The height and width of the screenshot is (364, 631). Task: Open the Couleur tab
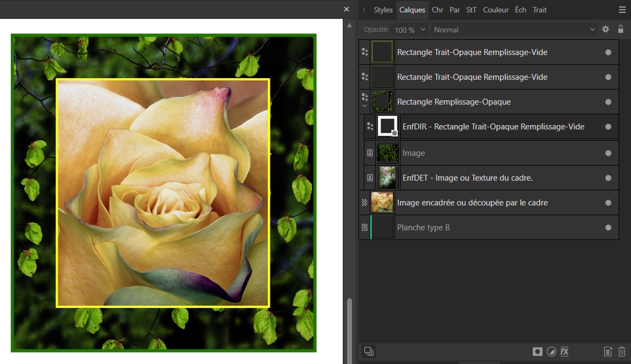[496, 10]
